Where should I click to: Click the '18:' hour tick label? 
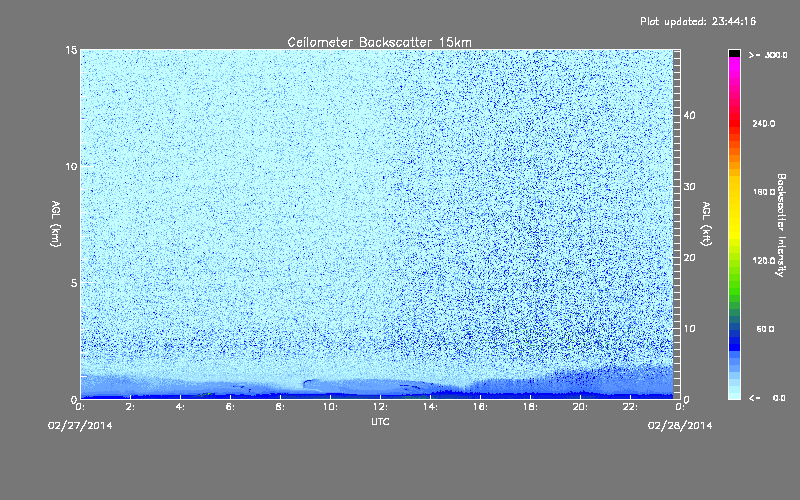pos(530,407)
